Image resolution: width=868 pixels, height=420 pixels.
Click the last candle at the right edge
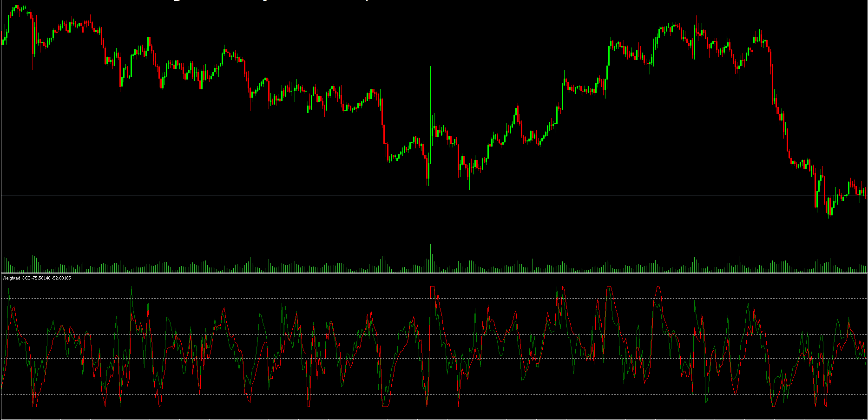tap(865, 192)
